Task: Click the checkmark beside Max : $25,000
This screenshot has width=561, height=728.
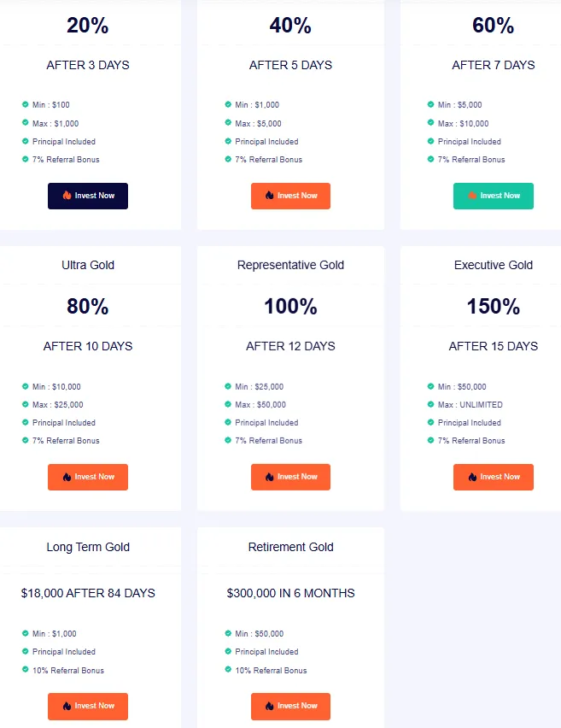Action: [x=26, y=405]
